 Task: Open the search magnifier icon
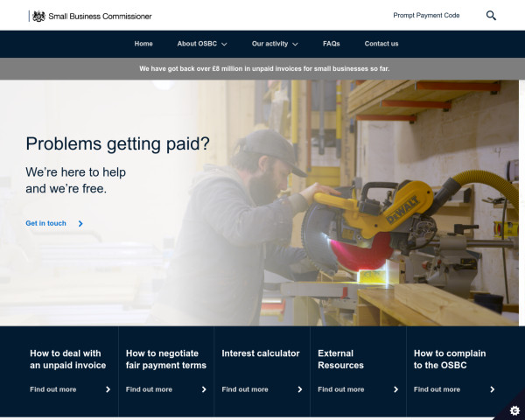point(491,16)
